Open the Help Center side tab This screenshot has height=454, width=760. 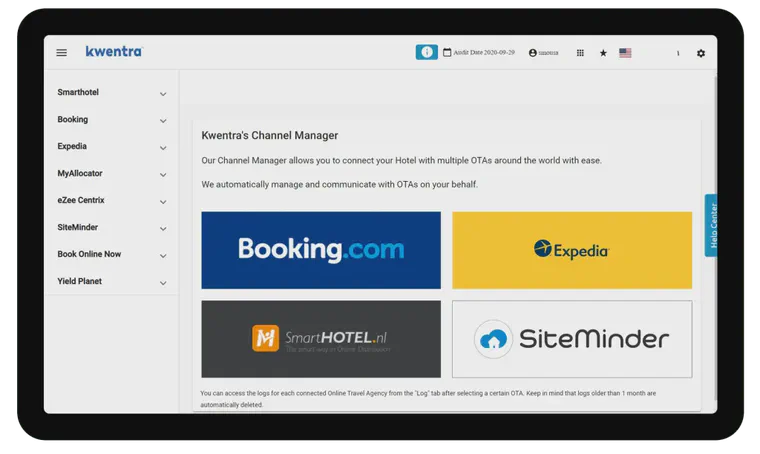click(x=711, y=225)
